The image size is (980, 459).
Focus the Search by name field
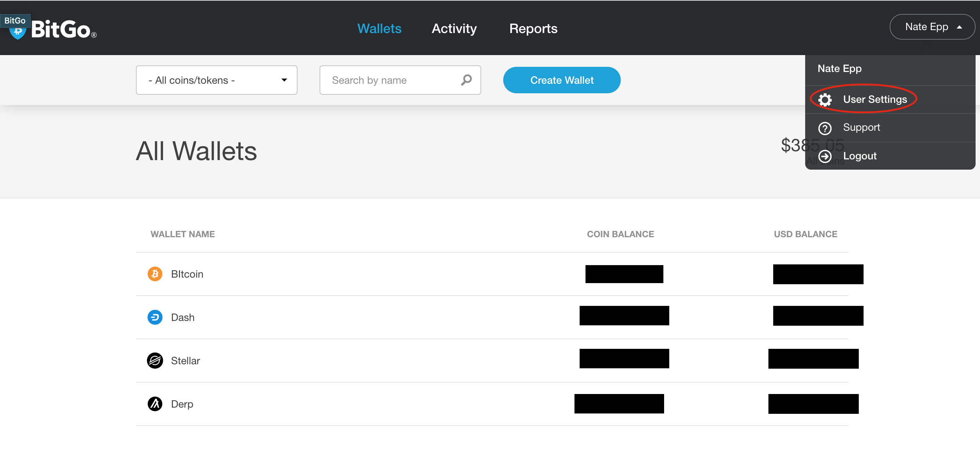coord(400,80)
